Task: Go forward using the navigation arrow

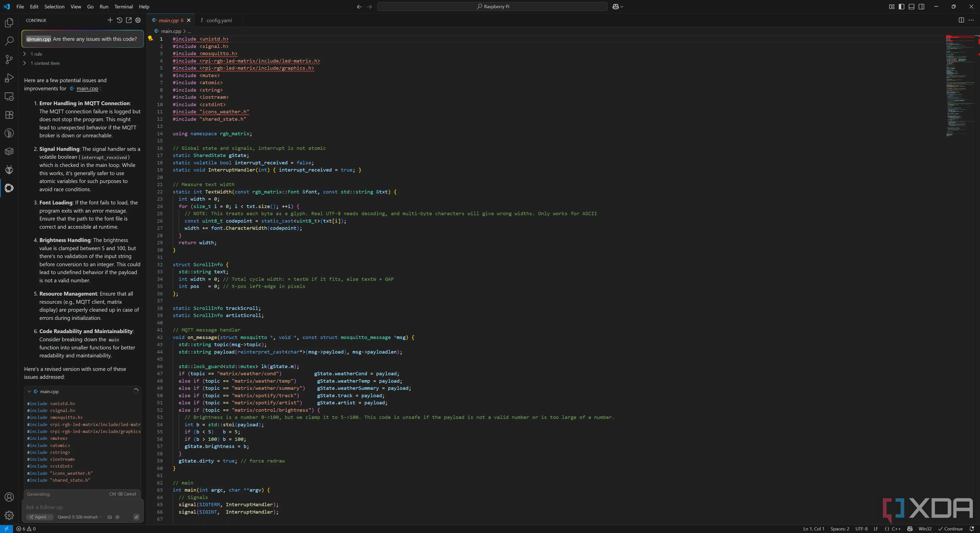Action: (369, 6)
